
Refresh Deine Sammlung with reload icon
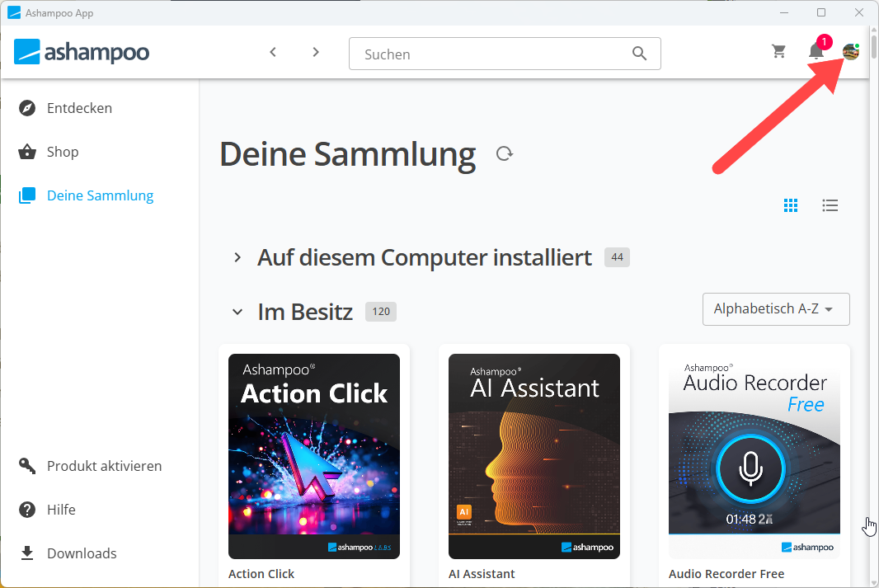coord(505,153)
